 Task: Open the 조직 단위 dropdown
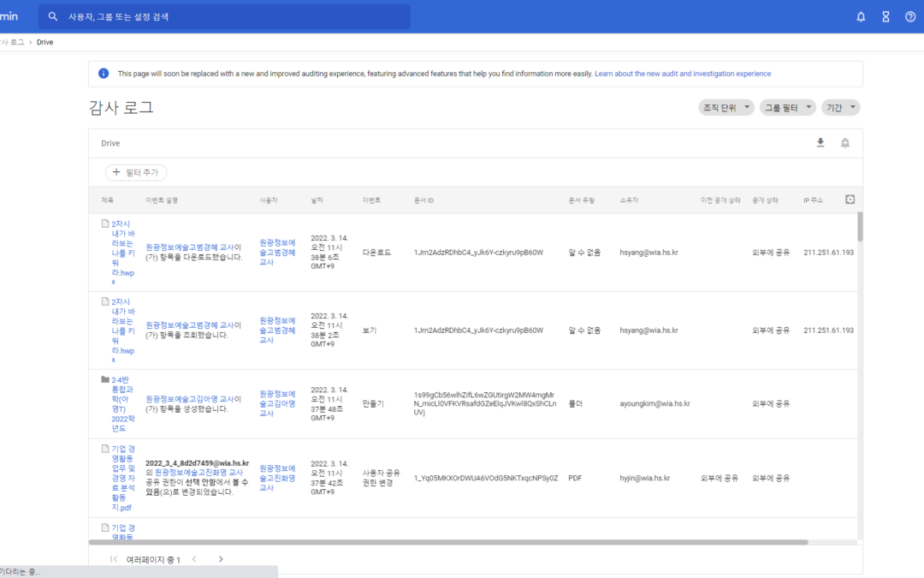[x=726, y=107]
